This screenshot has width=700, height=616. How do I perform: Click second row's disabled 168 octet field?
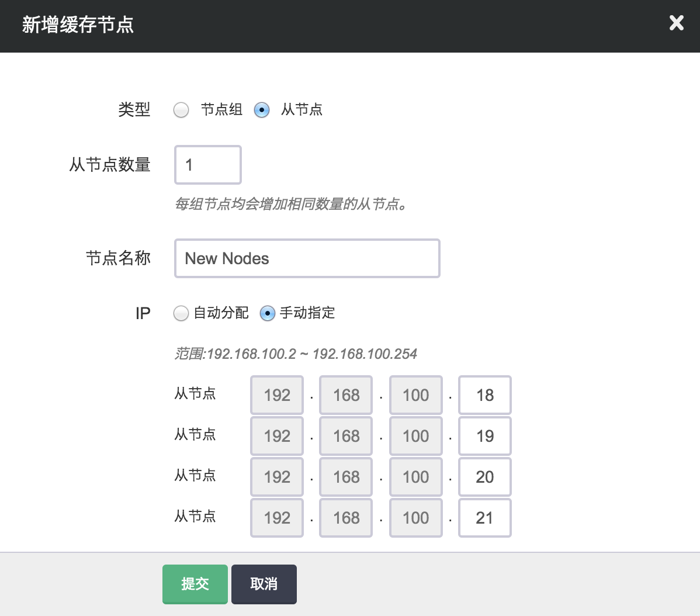click(346, 436)
